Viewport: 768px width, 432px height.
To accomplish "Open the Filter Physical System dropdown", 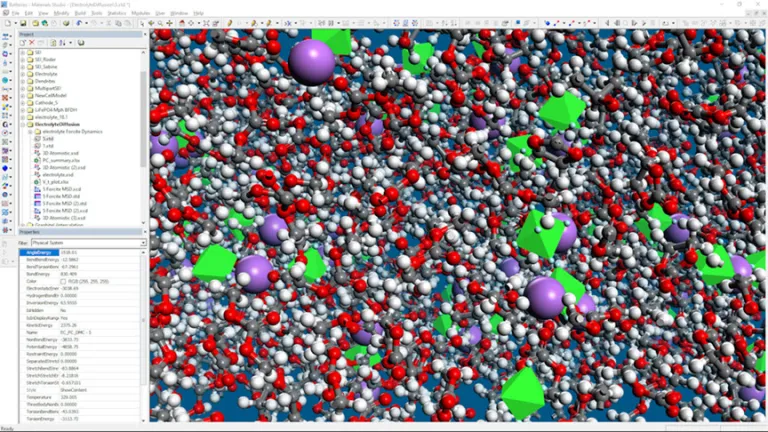I will 142,243.
